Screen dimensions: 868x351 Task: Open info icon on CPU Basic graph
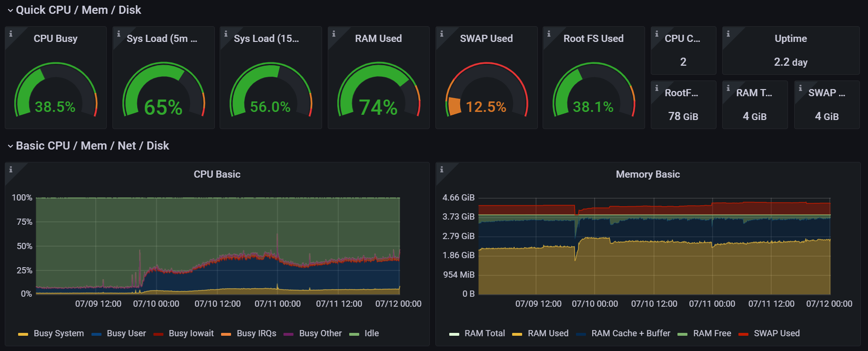(10, 170)
